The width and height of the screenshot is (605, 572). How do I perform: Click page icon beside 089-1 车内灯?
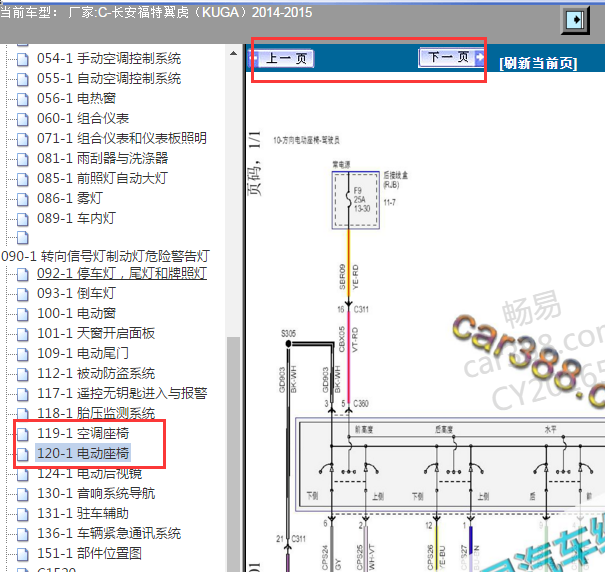pos(23,219)
